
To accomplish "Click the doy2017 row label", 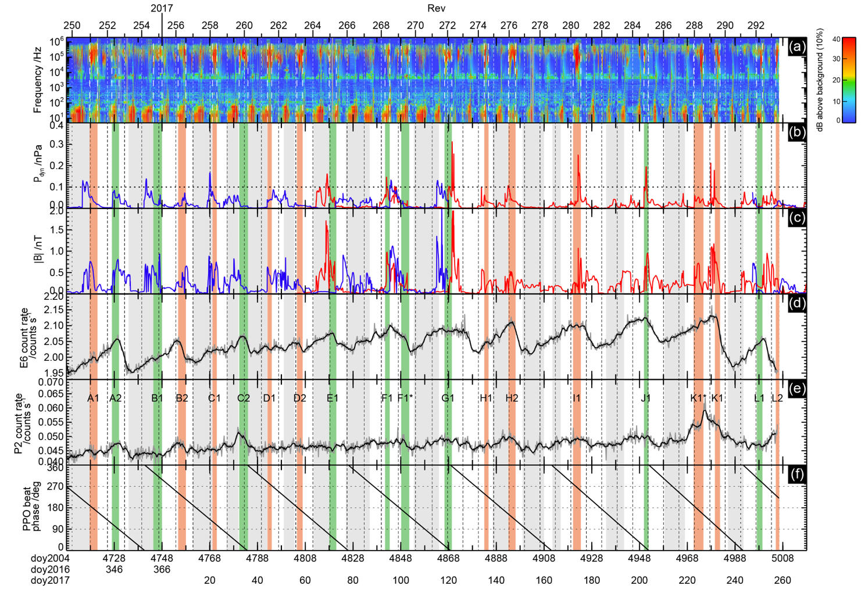I will [50, 580].
